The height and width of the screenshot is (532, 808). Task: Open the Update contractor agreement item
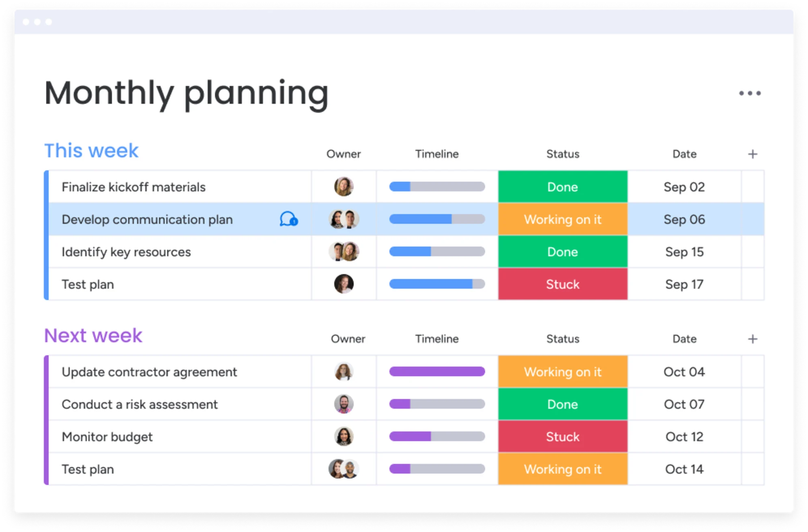coord(149,372)
